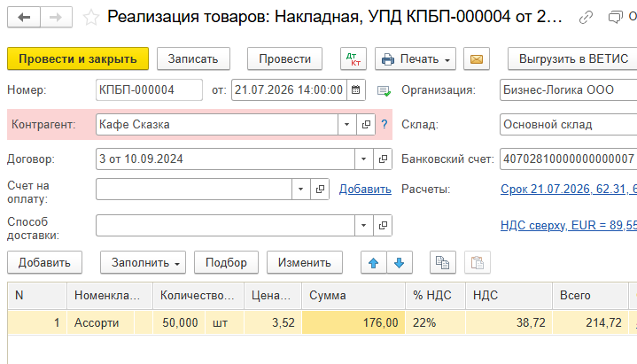Open the Печать dropdown menu
Screen dimensions: 637x364
[x=416, y=59]
